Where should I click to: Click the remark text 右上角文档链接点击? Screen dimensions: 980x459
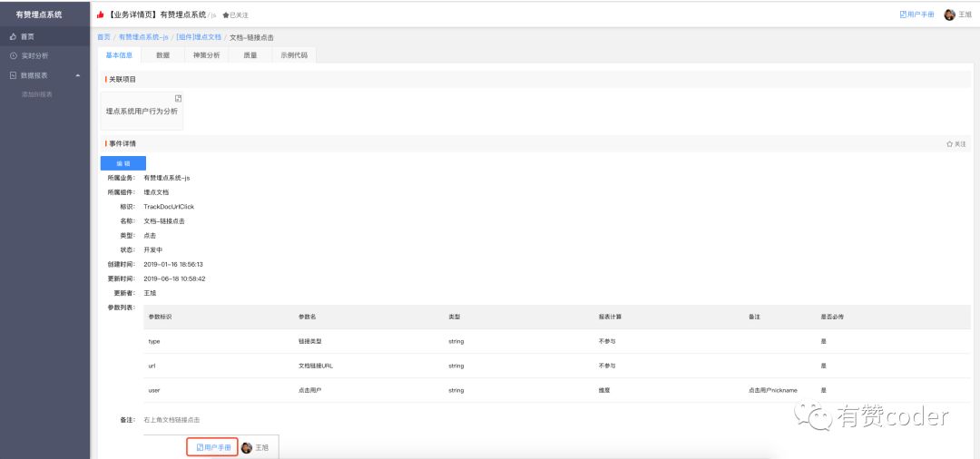(x=171, y=420)
